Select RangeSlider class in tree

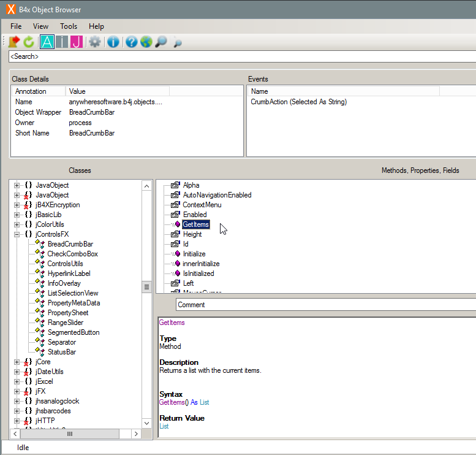[x=65, y=323]
